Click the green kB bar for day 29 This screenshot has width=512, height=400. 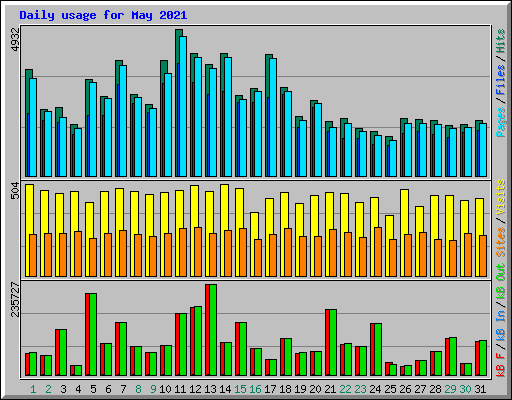tap(453, 357)
